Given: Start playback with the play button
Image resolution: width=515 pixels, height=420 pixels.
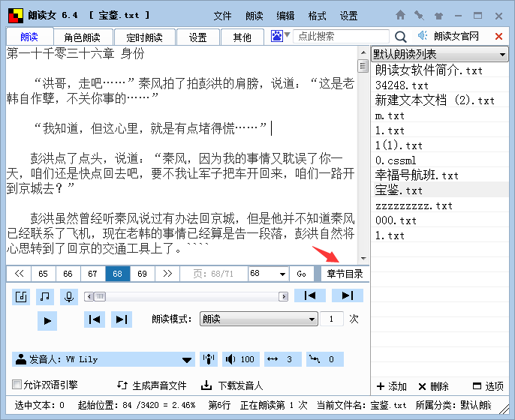Looking at the screenshot, I should (x=47, y=320).
